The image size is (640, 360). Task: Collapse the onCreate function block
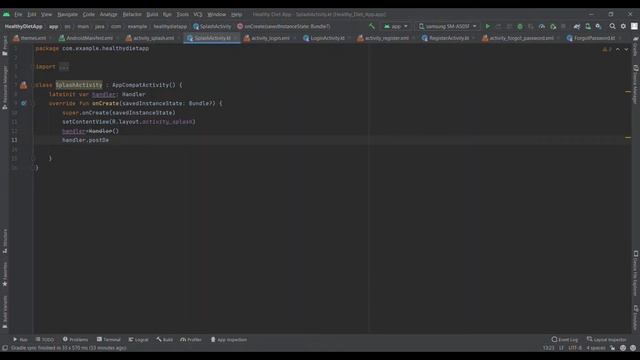click(33, 103)
